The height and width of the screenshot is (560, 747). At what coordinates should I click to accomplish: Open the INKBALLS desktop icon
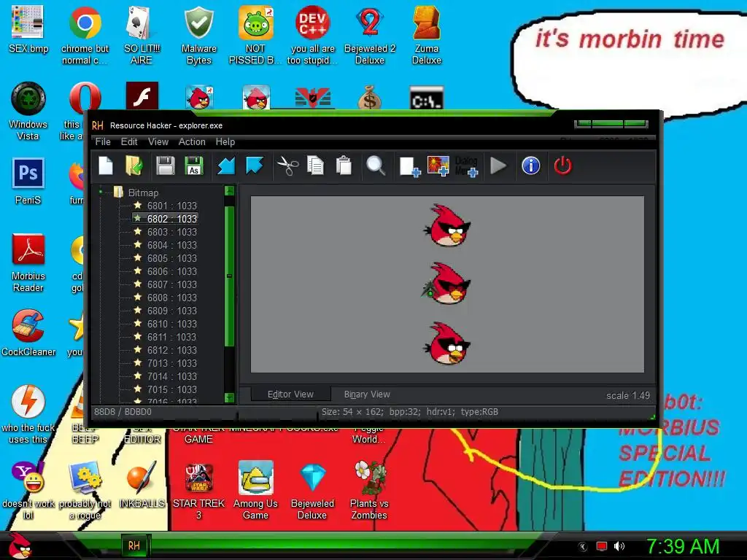(x=142, y=485)
